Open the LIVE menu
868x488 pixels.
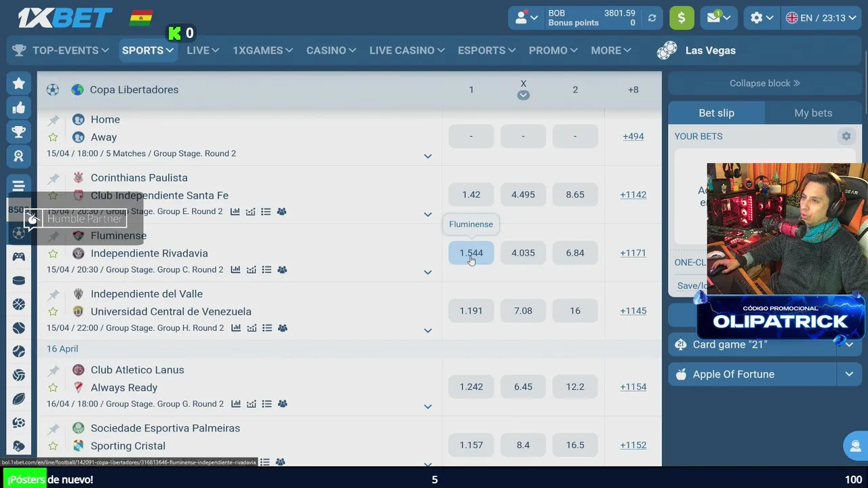203,50
